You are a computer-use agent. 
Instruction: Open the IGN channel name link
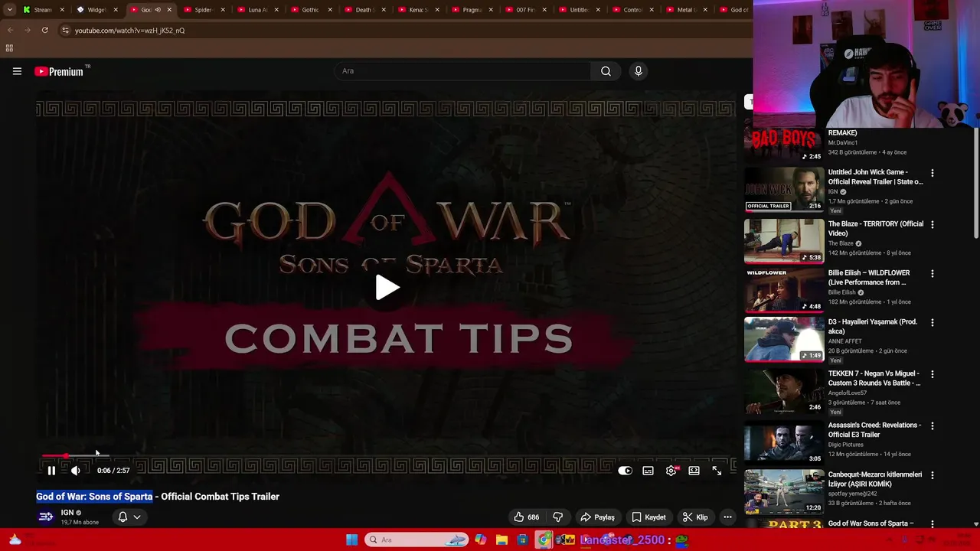pyautogui.click(x=67, y=513)
